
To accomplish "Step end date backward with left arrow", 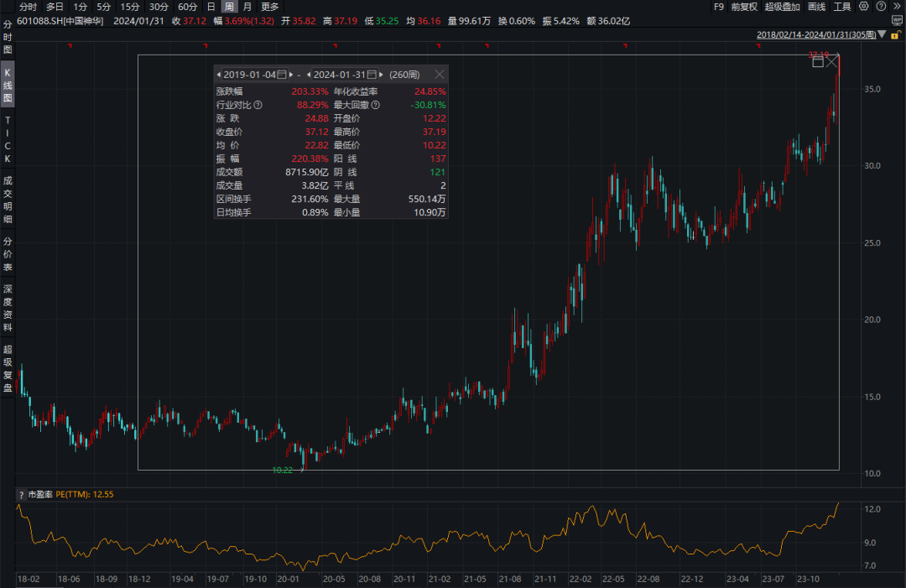I will pyautogui.click(x=309, y=75).
